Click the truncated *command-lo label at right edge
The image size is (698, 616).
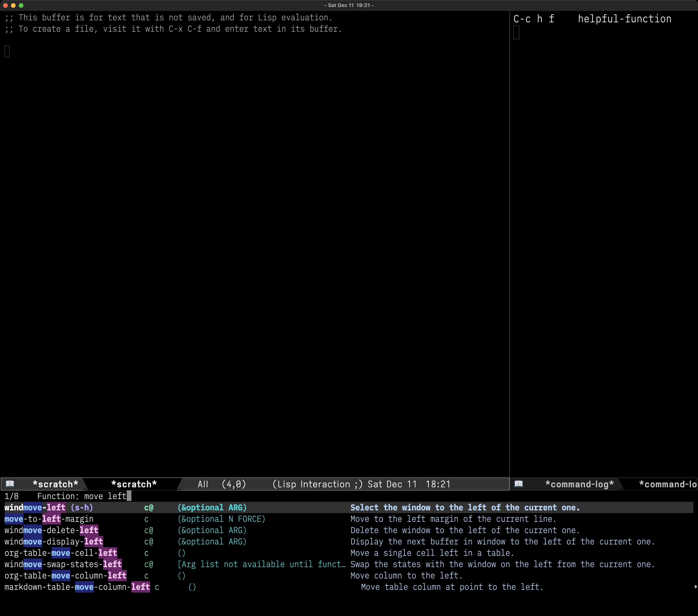tap(668, 484)
